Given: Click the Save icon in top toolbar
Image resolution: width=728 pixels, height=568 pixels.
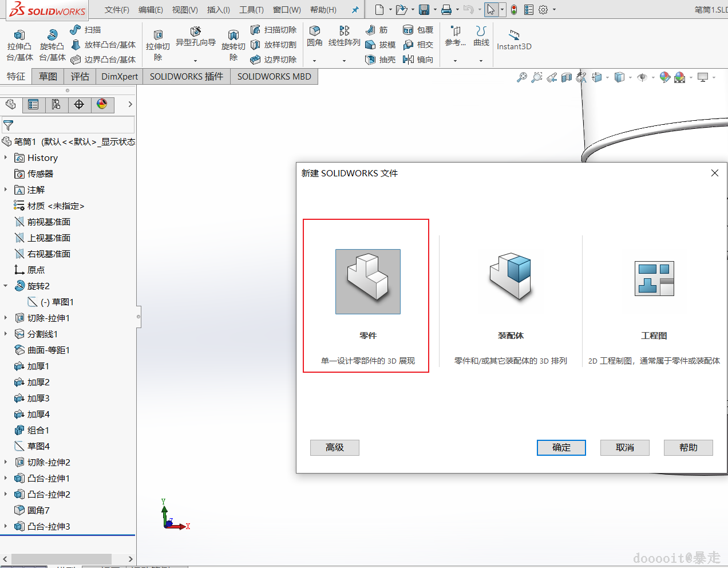Looking at the screenshot, I should [x=424, y=10].
